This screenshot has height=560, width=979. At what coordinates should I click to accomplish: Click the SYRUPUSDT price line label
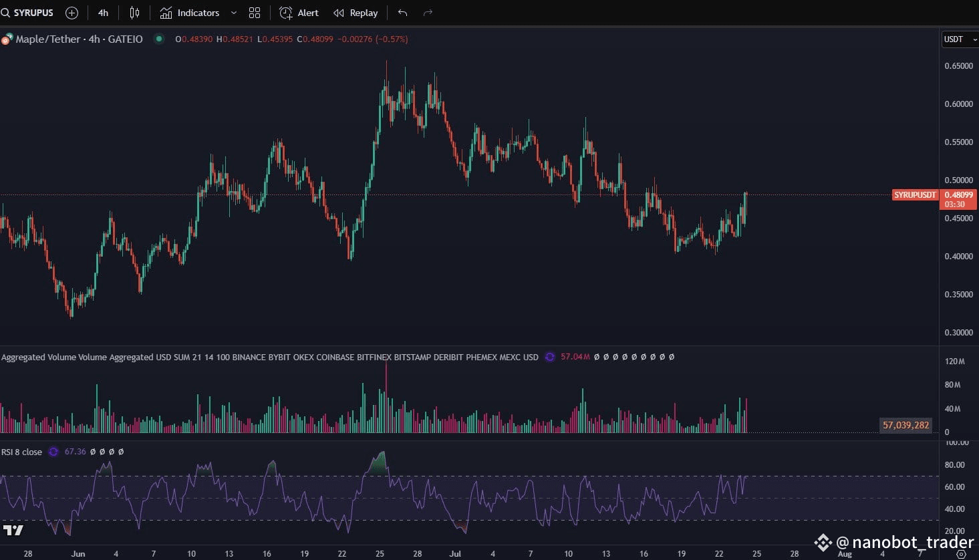click(x=916, y=195)
